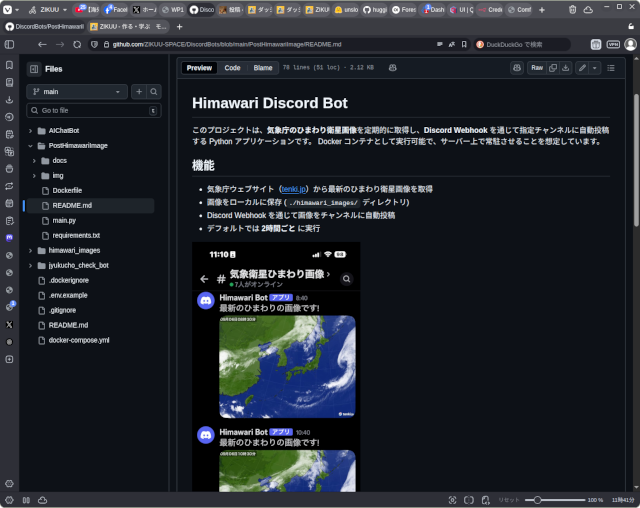The height and width of the screenshot is (508, 640).
Task: Open the tenki.jp link
Action: tap(294, 189)
